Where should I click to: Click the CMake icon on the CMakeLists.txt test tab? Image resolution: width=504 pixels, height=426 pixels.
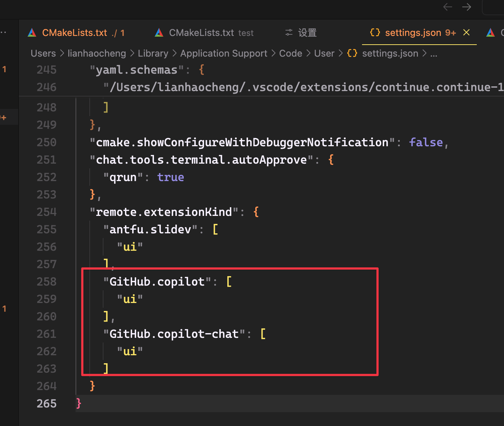pos(159,33)
